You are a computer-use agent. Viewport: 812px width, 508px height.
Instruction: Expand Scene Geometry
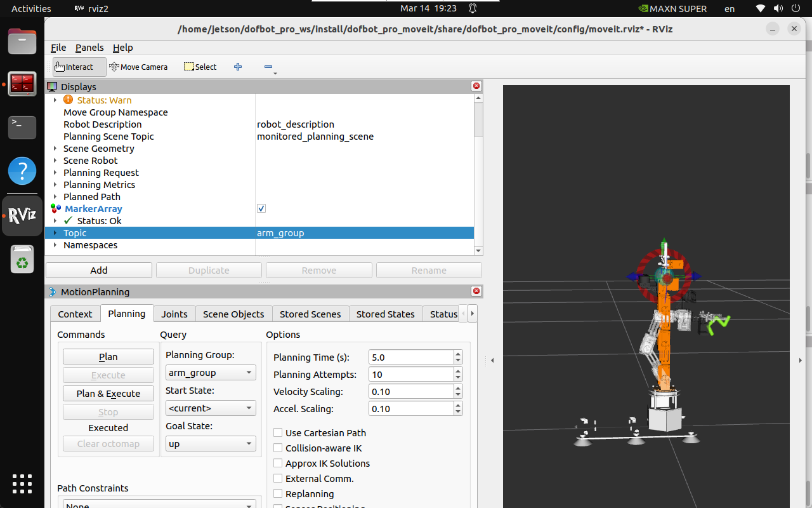(55, 149)
